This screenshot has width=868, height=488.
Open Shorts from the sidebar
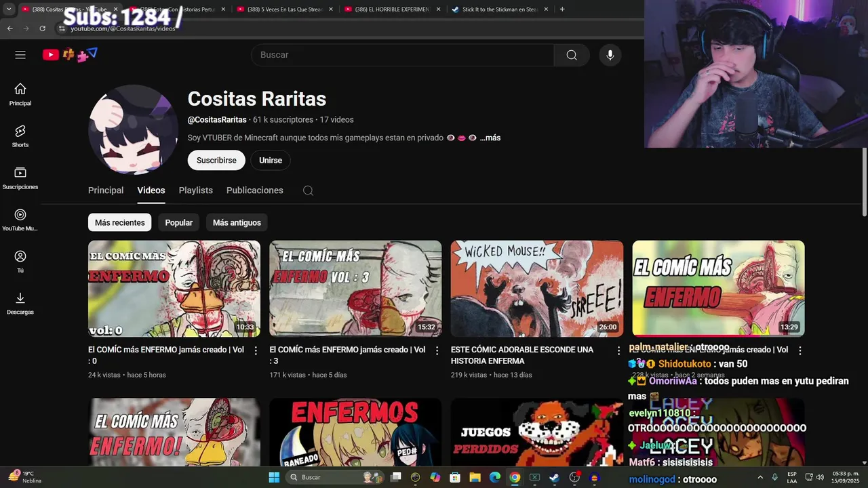(x=20, y=136)
